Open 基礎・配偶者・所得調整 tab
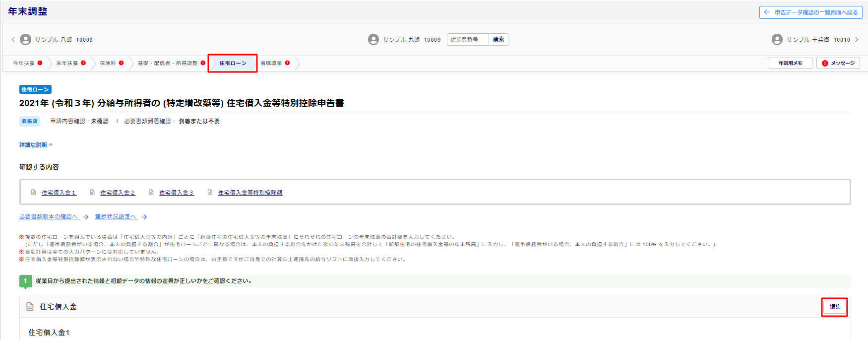This screenshot has height=340, width=868. coord(168,63)
